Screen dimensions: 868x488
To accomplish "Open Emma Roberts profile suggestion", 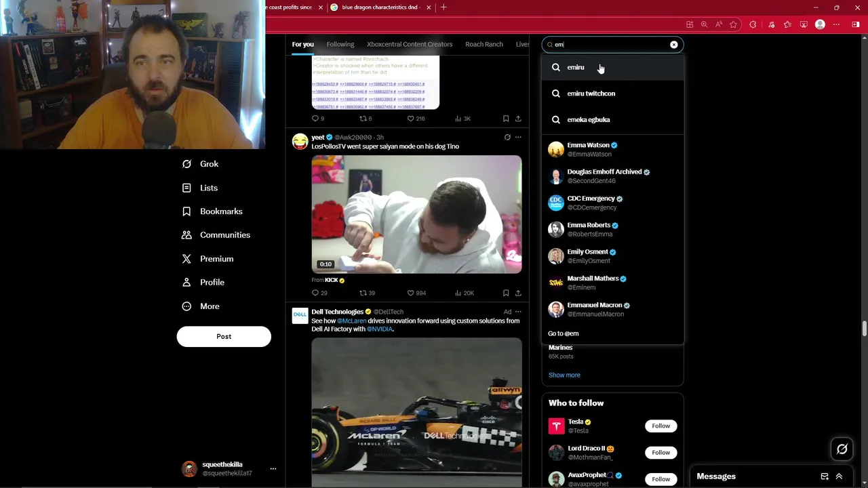I will pyautogui.click(x=612, y=229).
